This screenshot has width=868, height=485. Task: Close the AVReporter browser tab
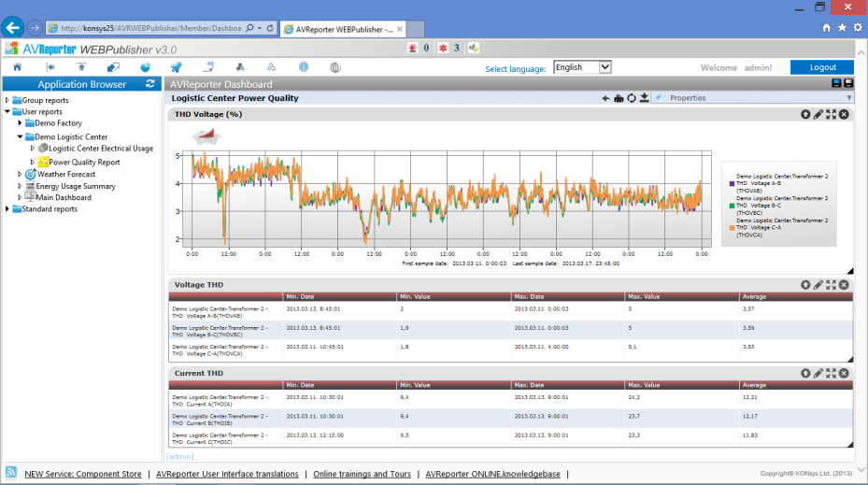click(x=400, y=29)
